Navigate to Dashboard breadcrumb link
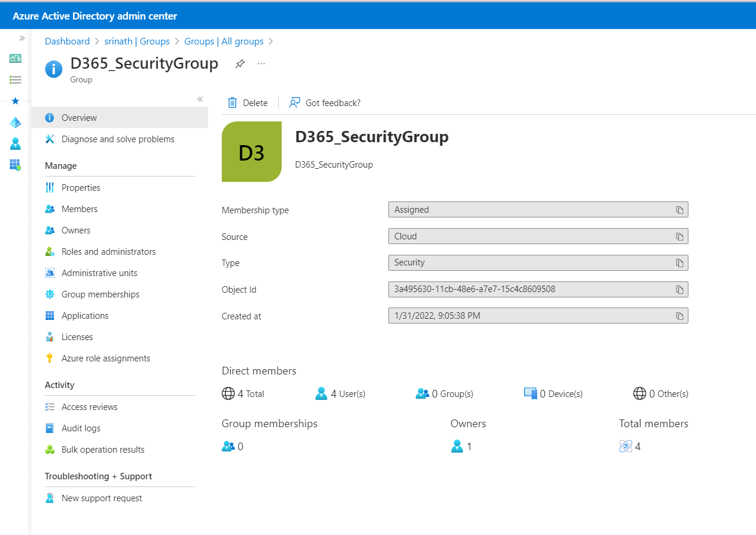Viewport: 756px width, 535px height. click(67, 41)
